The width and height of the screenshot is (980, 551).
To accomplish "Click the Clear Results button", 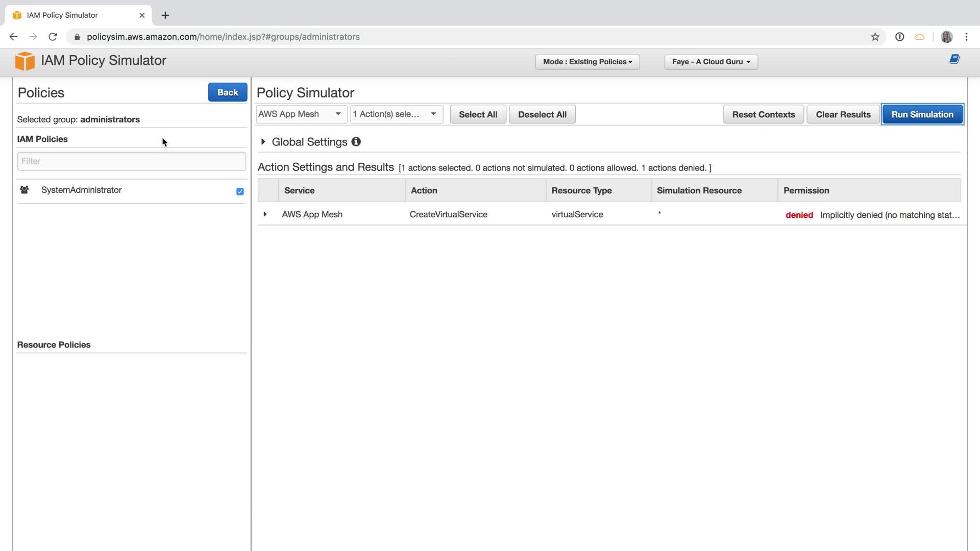I will (843, 114).
